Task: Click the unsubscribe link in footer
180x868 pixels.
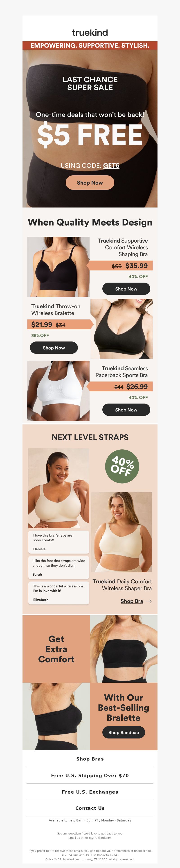Action: [x=143, y=851]
